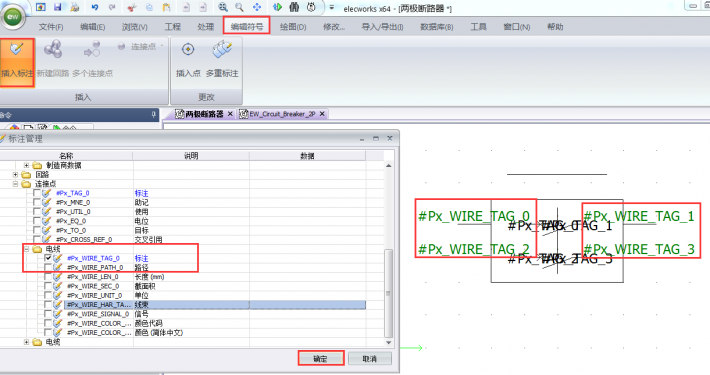Expand the 制造商数据 folder node
Viewport: 710px width, 375px height.
click(x=26, y=165)
